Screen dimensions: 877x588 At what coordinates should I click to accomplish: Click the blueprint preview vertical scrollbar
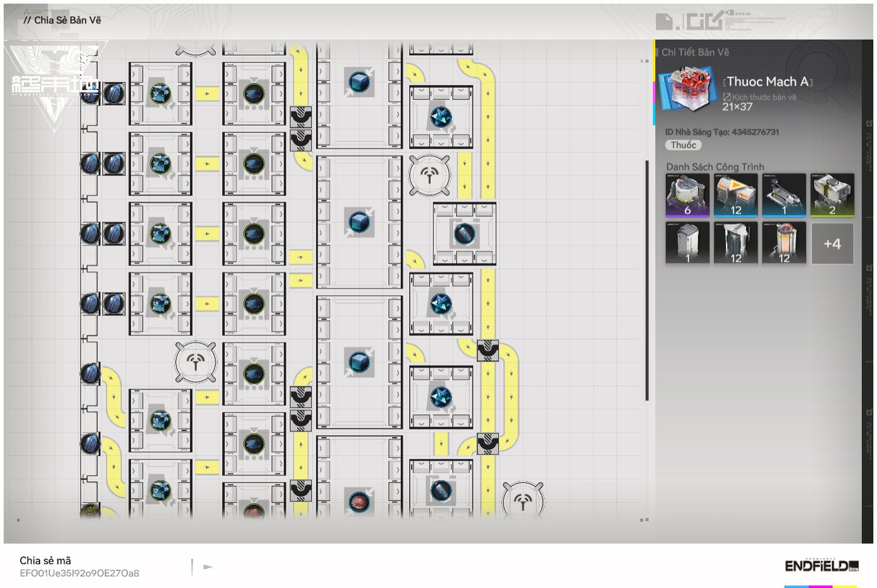click(646, 280)
